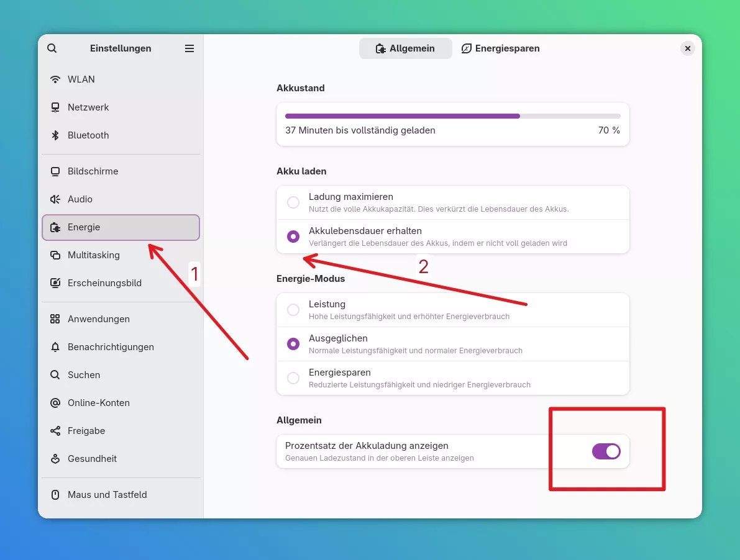740x560 pixels.
Task: Click the Bildschirme display icon
Action: (55, 171)
